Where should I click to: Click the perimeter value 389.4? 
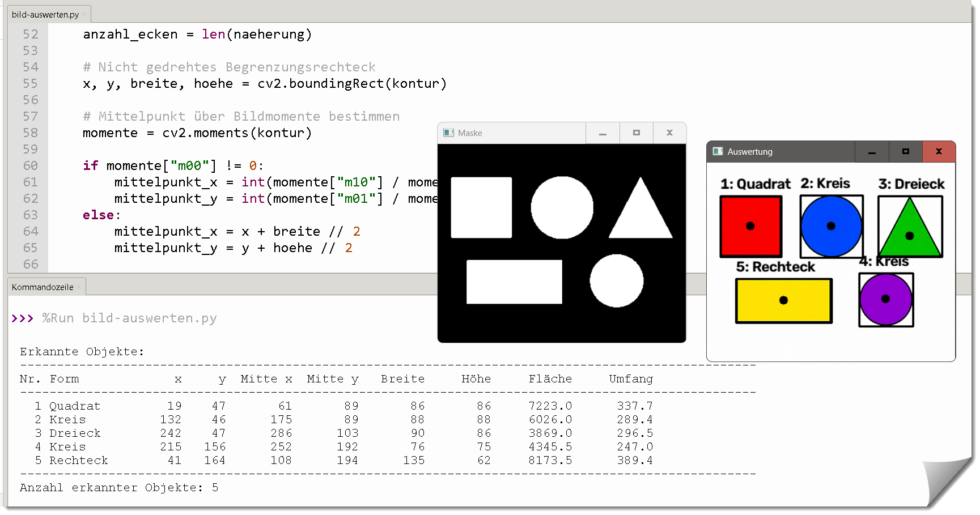coord(635,461)
